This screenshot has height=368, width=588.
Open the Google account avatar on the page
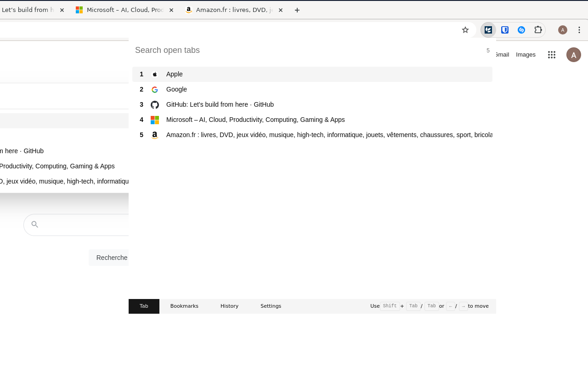point(574,55)
